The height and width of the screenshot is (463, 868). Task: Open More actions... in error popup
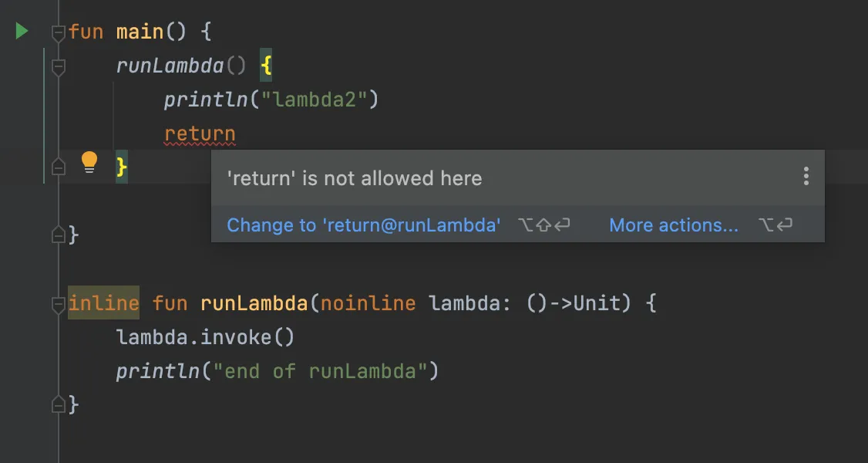tap(674, 225)
